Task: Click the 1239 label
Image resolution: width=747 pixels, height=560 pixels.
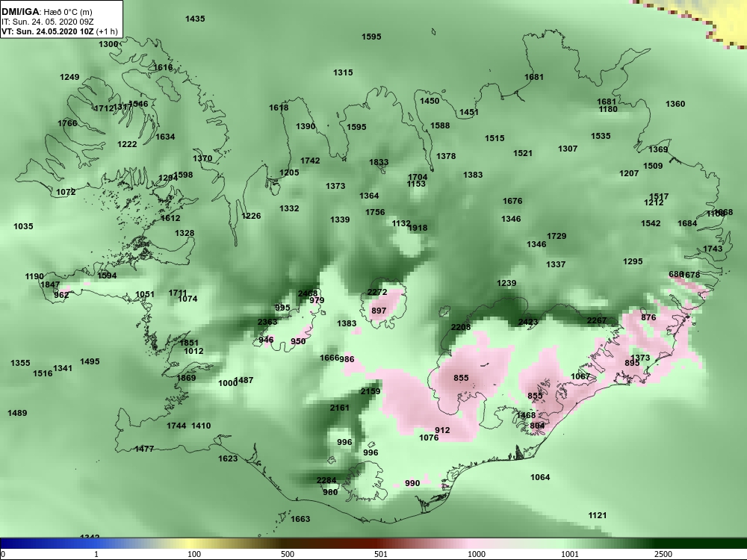Action: 506,283
